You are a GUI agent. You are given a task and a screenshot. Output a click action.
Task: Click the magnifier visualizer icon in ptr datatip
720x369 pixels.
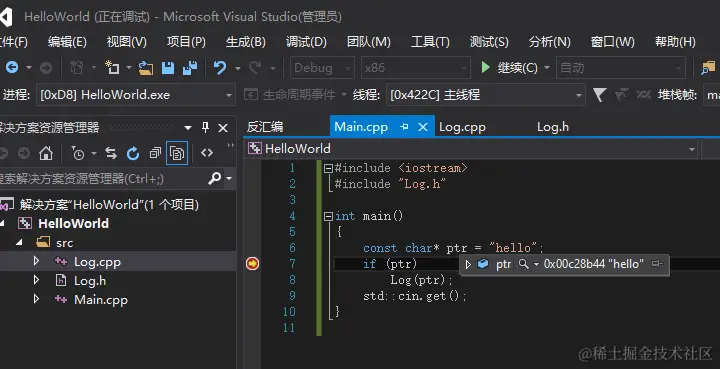click(523, 264)
